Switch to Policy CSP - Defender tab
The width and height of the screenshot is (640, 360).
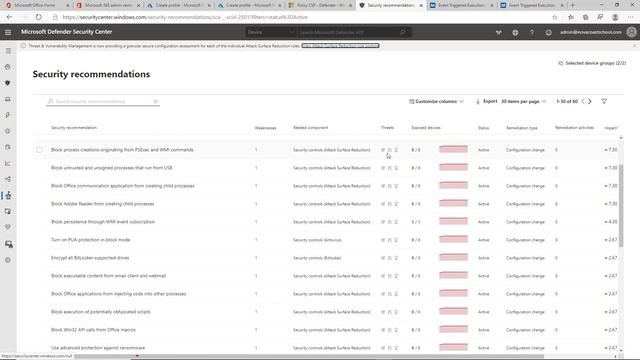[319, 5]
